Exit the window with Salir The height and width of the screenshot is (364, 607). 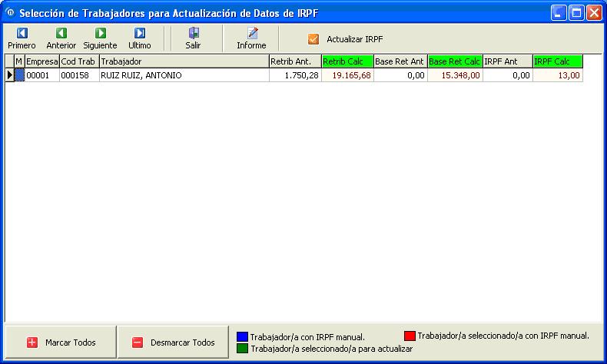pos(193,38)
